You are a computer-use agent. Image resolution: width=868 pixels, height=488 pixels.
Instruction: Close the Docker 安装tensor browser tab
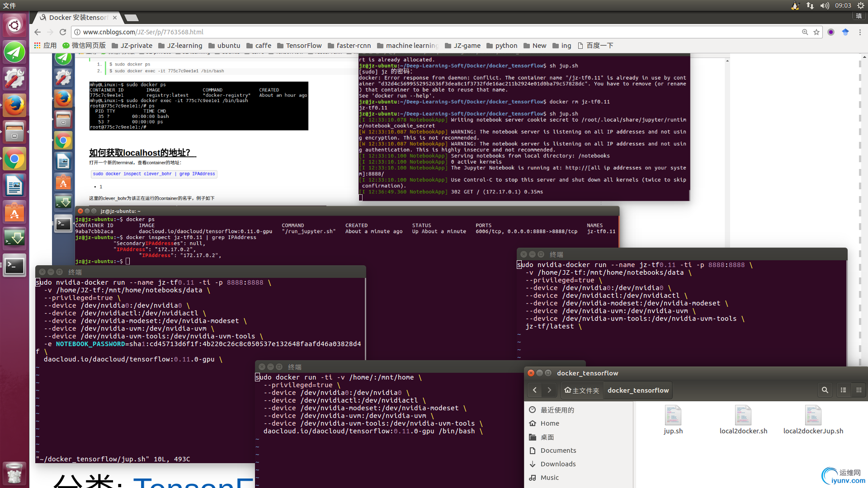115,18
